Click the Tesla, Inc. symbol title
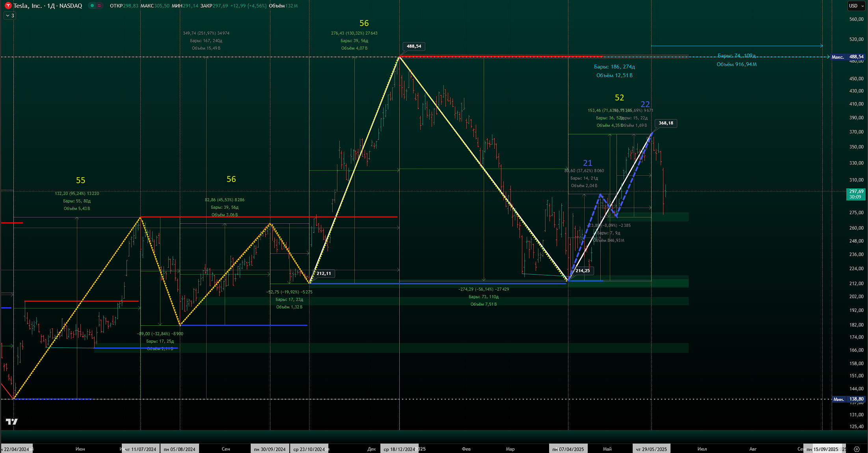This screenshot has width=868, height=453. click(28, 6)
